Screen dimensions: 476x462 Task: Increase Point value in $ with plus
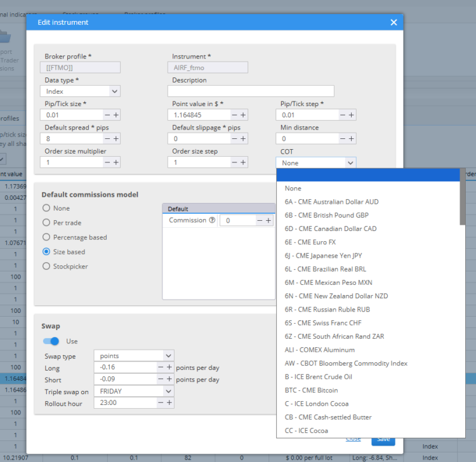pos(243,115)
